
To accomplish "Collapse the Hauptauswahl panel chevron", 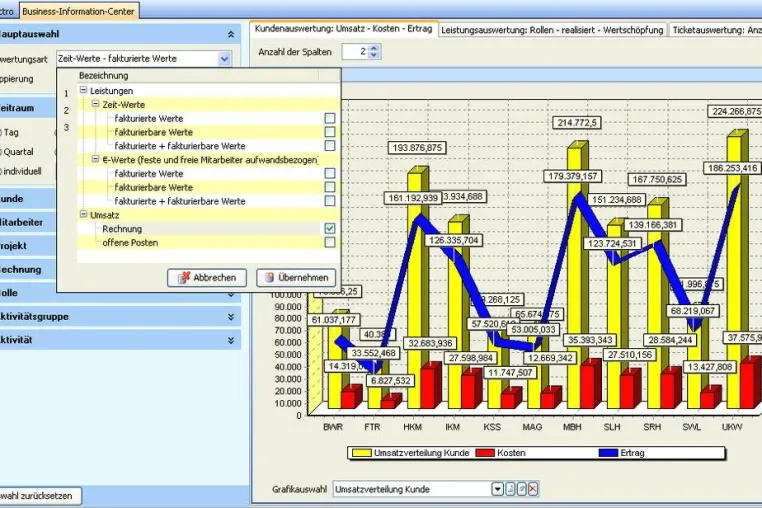I will pos(231,34).
